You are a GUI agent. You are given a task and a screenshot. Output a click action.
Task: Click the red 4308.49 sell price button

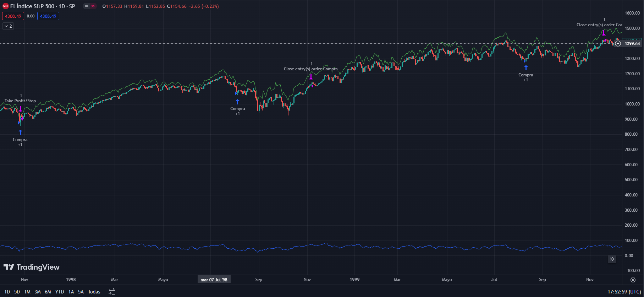coord(13,16)
